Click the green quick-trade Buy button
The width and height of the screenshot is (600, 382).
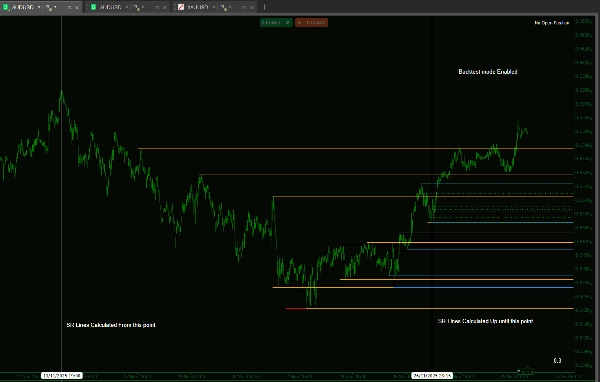coord(276,23)
